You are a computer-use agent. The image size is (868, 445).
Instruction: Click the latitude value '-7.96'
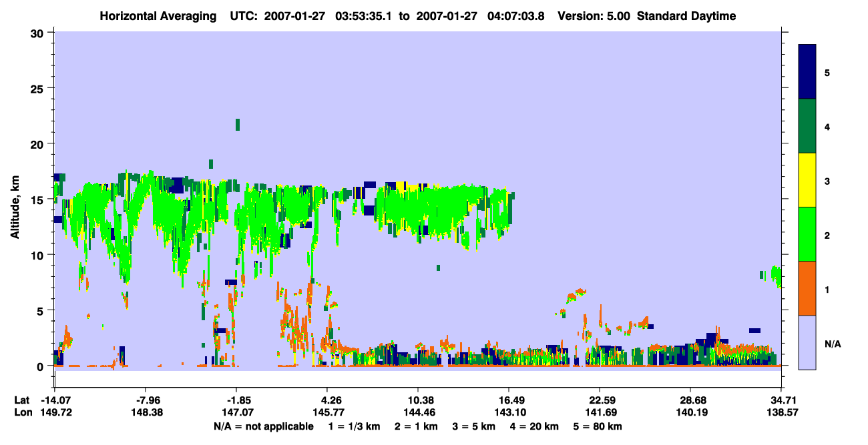(x=146, y=400)
